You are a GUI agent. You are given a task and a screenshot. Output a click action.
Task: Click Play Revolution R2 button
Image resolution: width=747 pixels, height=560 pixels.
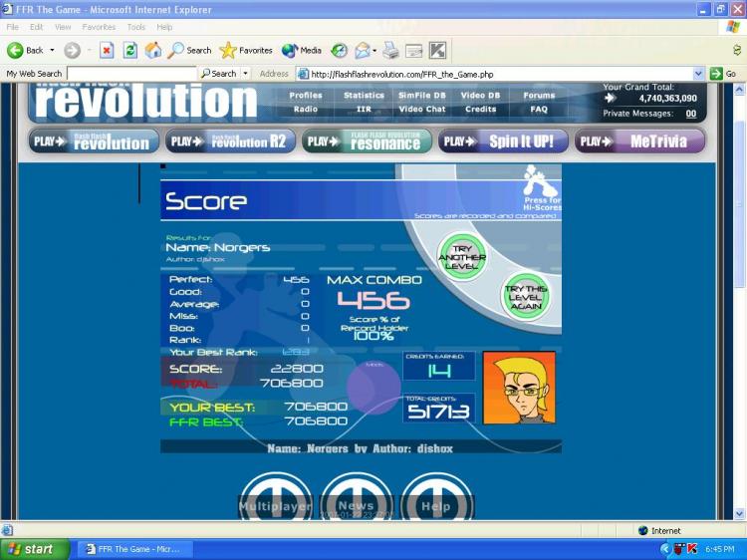pos(230,141)
